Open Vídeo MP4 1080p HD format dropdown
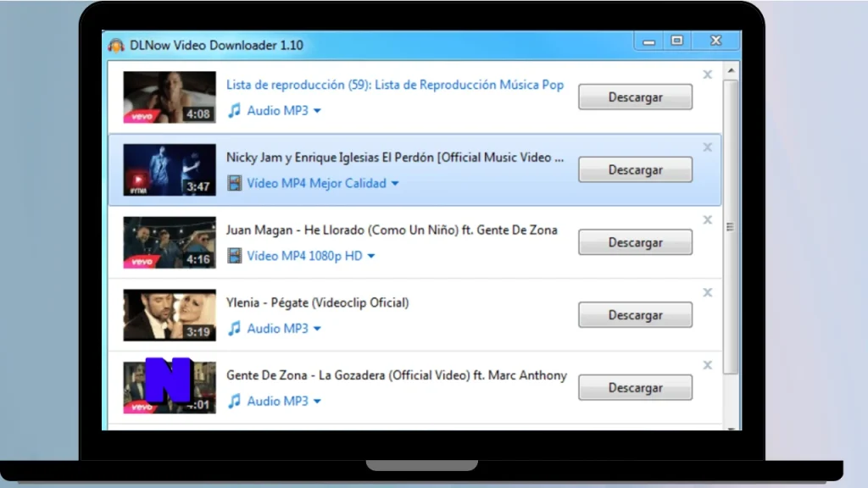 click(x=310, y=256)
